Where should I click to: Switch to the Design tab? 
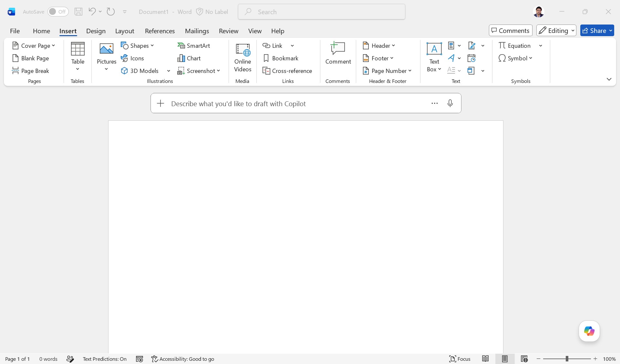(96, 31)
